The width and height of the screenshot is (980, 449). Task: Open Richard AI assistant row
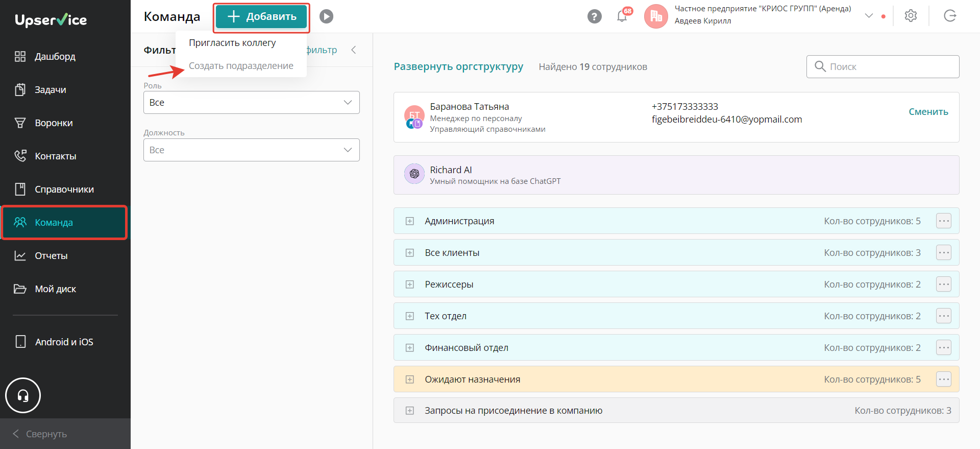tap(676, 175)
